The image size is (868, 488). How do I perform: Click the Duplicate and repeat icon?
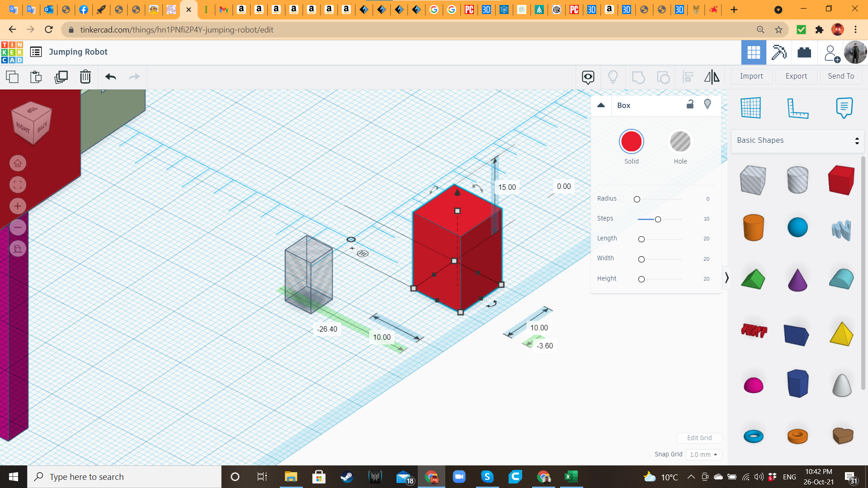(x=61, y=77)
